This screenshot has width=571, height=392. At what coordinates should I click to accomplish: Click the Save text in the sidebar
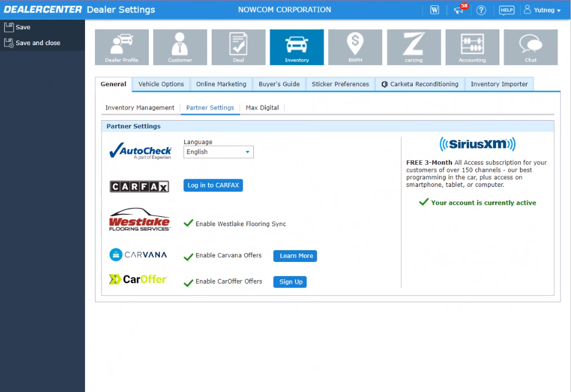tap(23, 28)
